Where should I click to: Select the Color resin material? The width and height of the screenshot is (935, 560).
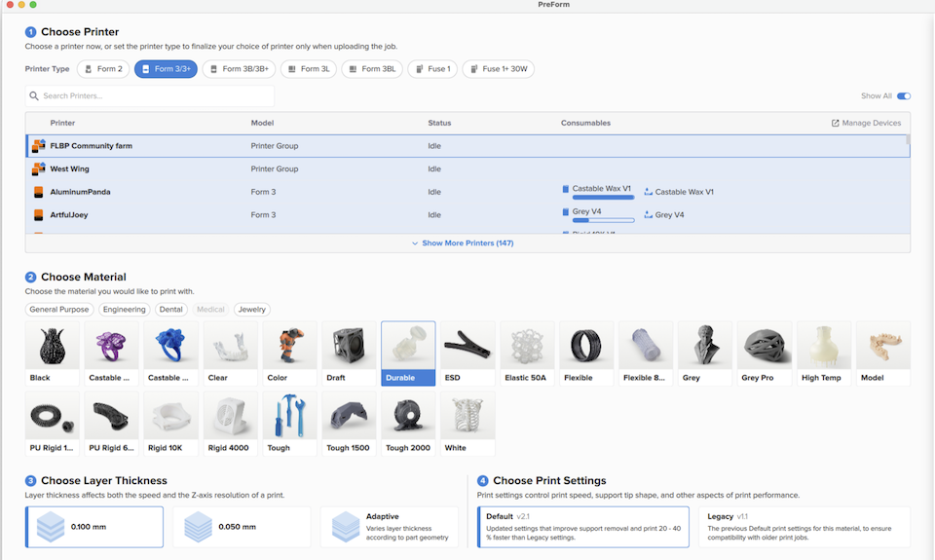289,354
